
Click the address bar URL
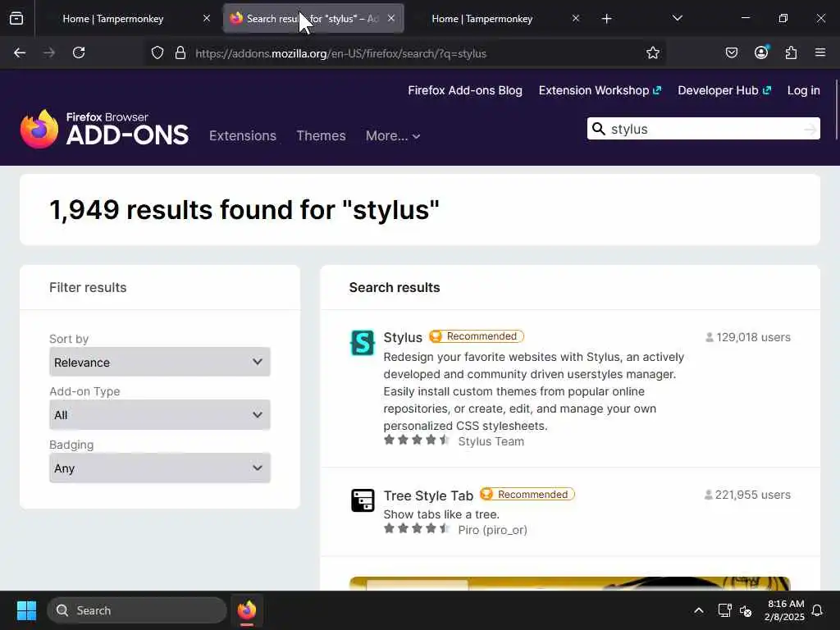pos(340,53)
